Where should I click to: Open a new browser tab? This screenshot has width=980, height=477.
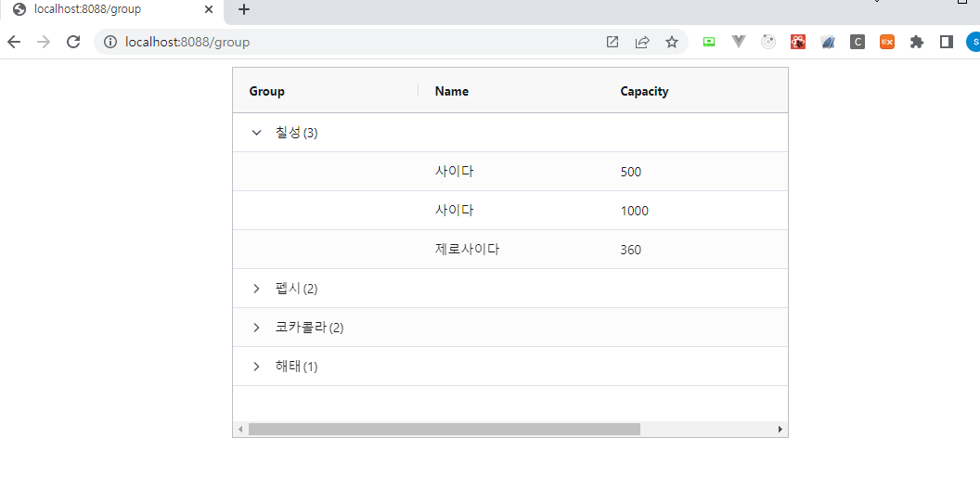click(x=244, y=9)
